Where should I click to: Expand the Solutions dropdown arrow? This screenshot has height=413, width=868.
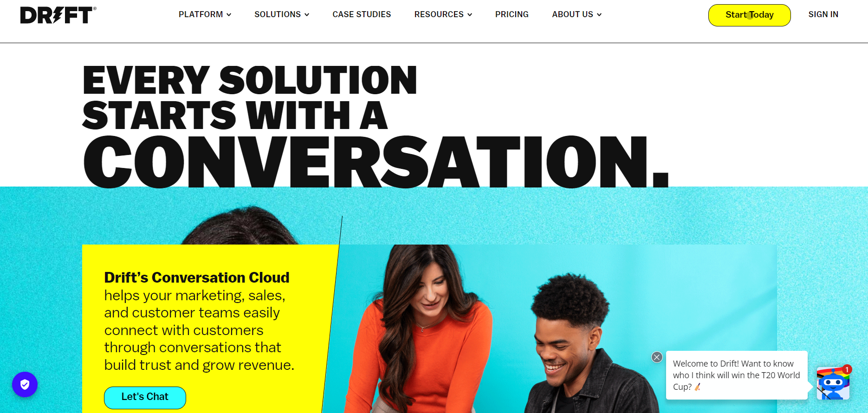(307, 15)
